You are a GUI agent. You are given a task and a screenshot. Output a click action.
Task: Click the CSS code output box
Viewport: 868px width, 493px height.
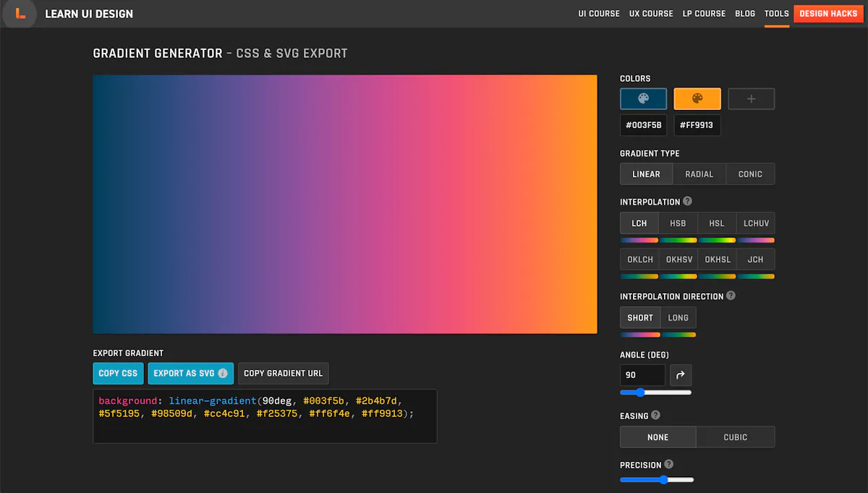[265, 416]
